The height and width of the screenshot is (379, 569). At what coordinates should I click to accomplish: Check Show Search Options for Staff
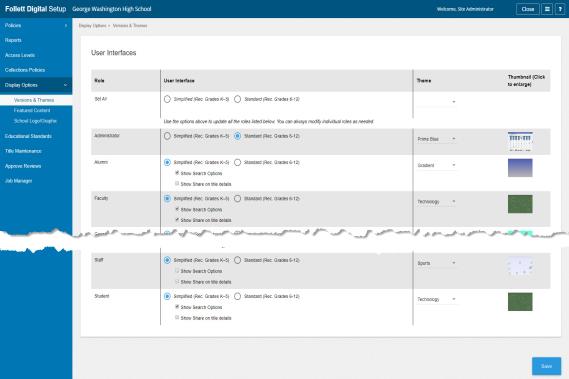[177, 271]
